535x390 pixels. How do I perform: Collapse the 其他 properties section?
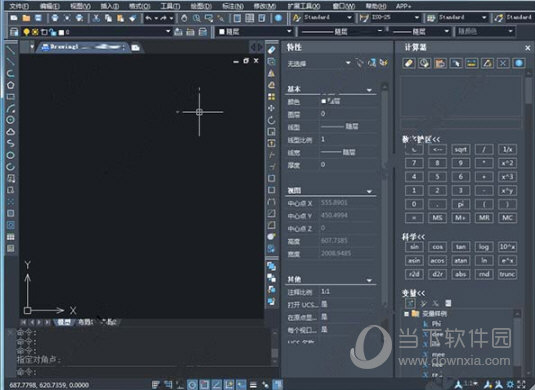click(369, 280)
